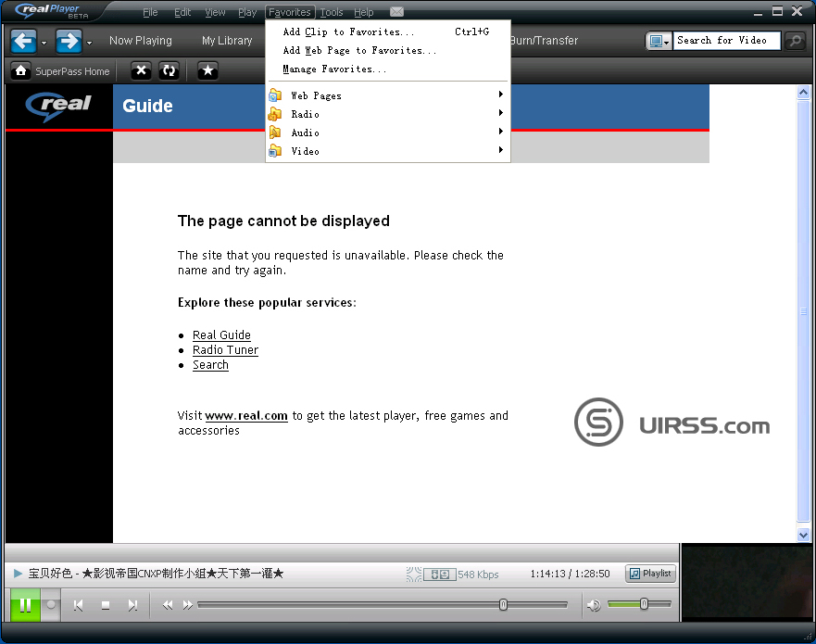This screenshot has width=816, height=644.
Task: Click the playback seek slider
Action: pos(383,604)
